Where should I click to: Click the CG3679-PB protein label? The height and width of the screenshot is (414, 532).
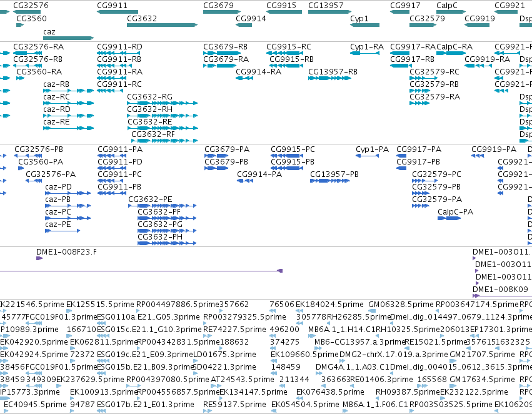point(226,162)
